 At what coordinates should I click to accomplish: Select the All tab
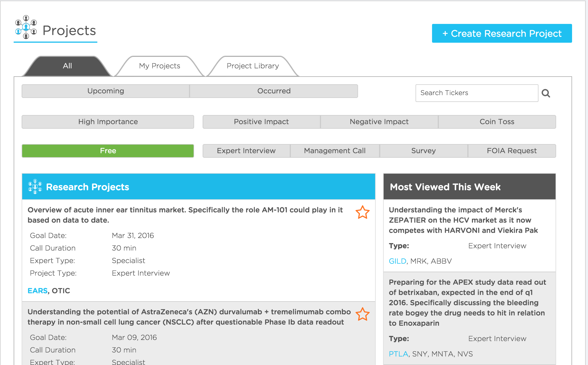[67, 66]
